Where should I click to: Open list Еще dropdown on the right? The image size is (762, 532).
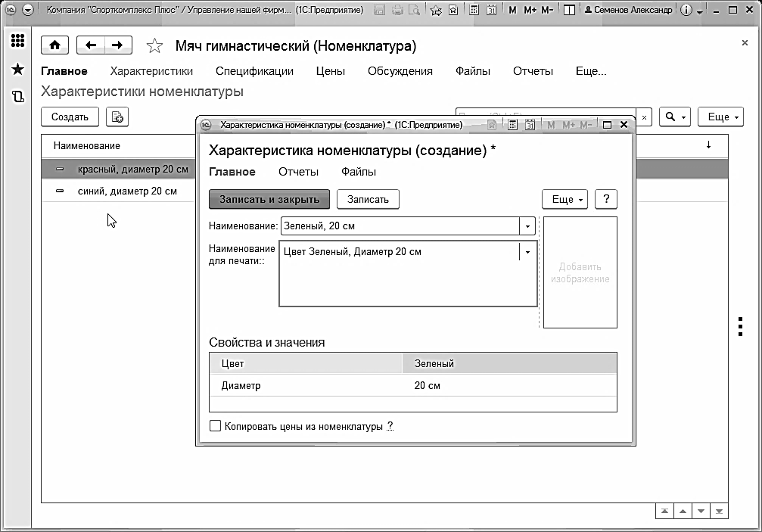point(720,117)
